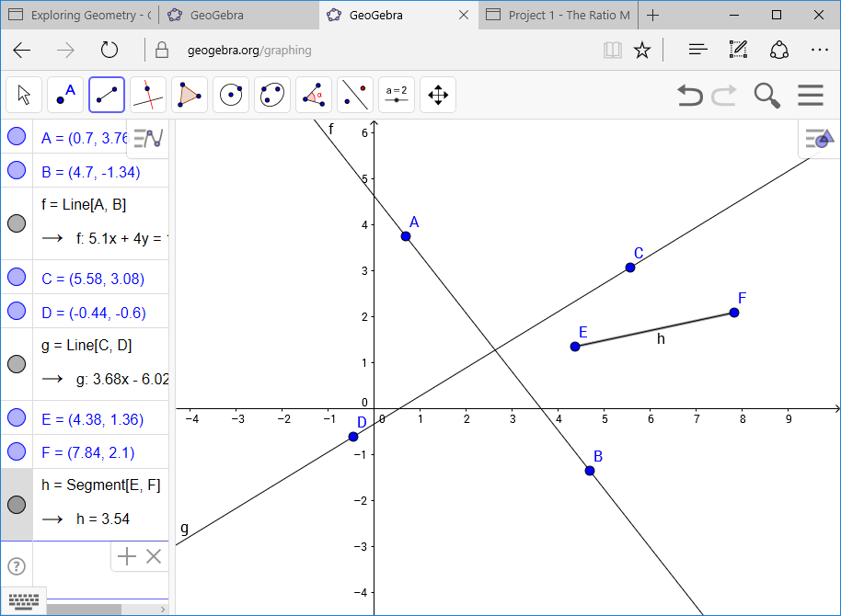Select the Circle construction tool
Image resolution: width=841 pixels, height=616 pixels.
click(x=230, y=94)
